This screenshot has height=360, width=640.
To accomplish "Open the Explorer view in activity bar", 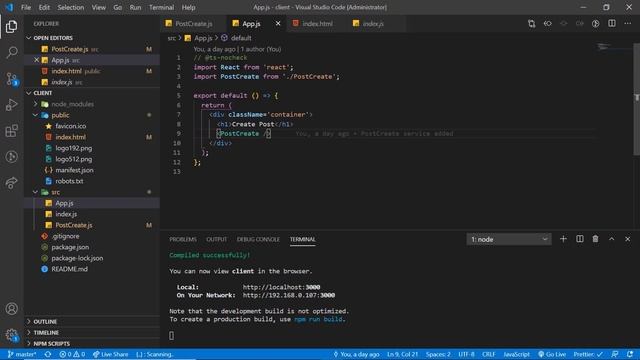I will pos(11,27).
